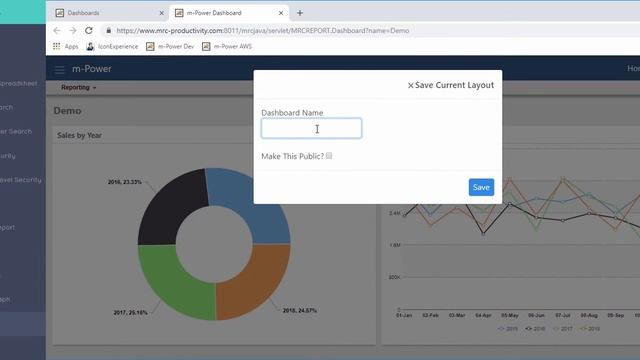Go back in browser history
Viewport: 640px width, 360px height.
tap(57, 31)
